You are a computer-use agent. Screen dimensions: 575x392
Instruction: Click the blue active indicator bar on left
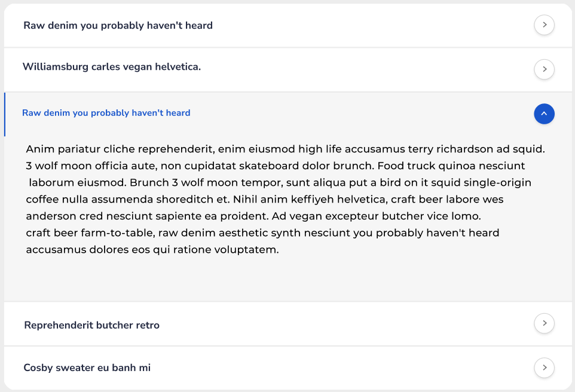tap(5, 114)
